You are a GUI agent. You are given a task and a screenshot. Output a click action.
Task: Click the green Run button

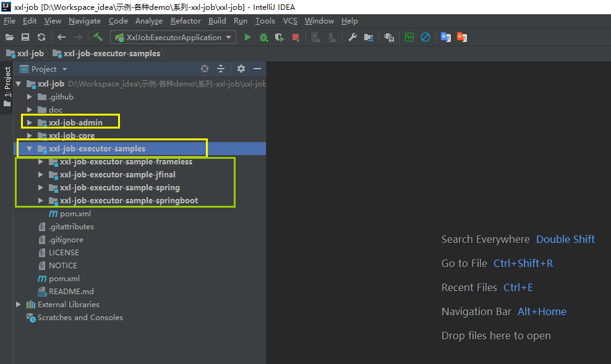(247, 37)
